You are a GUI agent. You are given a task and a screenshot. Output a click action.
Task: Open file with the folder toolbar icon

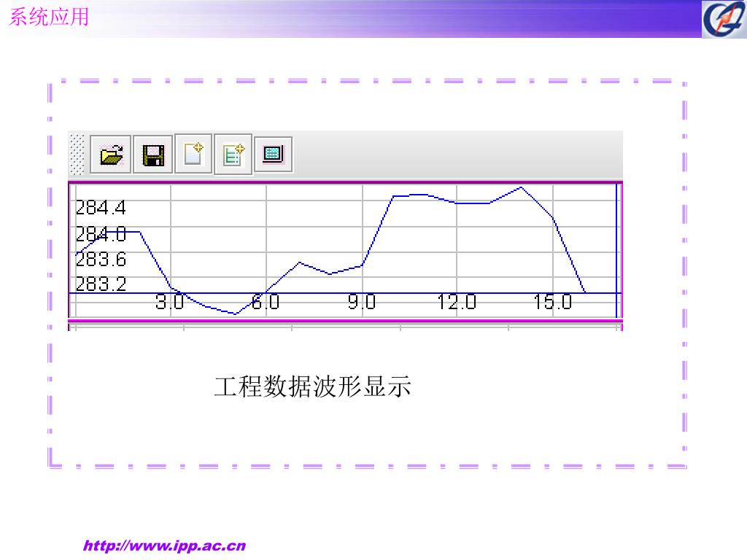point(111,155)
